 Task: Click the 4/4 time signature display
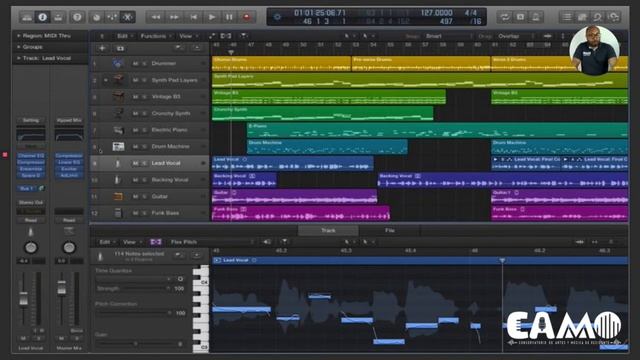(x=471, y=13)
